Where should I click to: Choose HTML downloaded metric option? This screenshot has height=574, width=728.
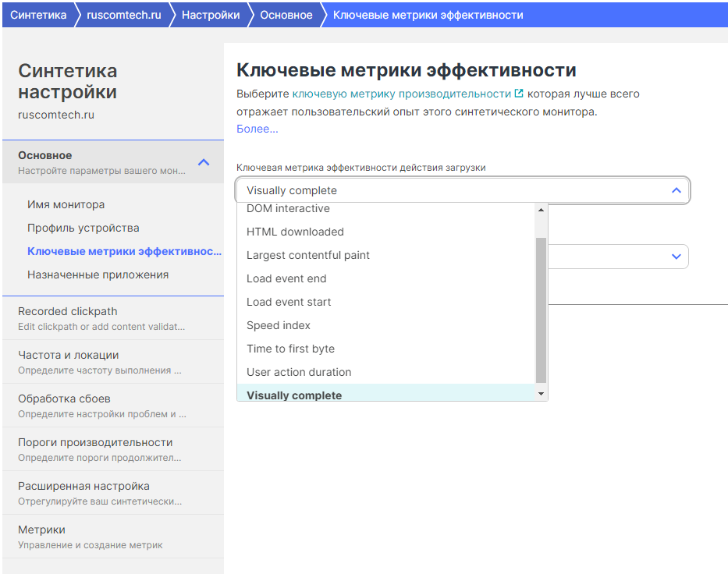point(295,232)
